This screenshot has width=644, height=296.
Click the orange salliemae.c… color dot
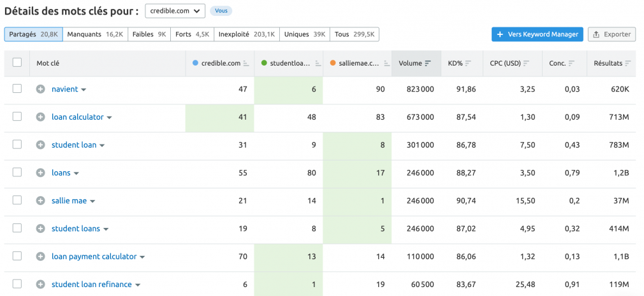333,63
